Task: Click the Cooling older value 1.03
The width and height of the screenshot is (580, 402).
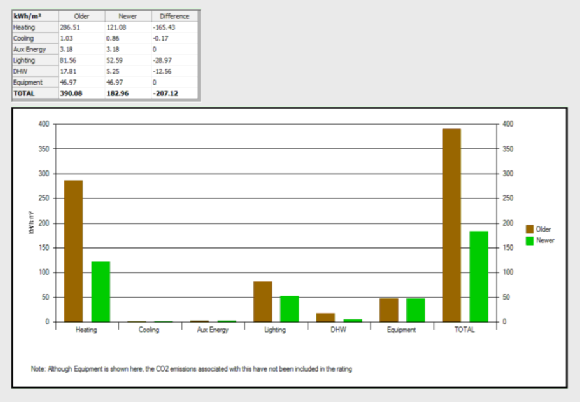Action: [x=67, y=38]
